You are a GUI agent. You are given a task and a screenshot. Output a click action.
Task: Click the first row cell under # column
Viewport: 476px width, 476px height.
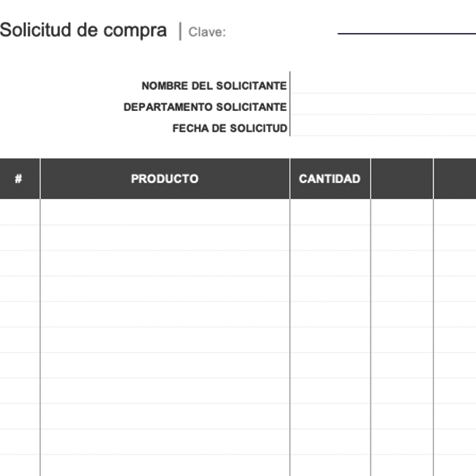[18, 212]
